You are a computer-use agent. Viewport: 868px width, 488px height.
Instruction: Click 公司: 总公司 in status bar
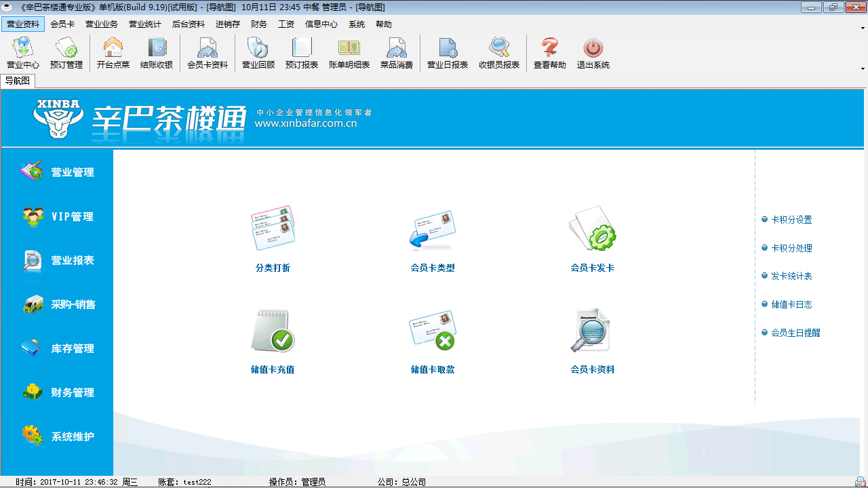(x=401, y=482)
